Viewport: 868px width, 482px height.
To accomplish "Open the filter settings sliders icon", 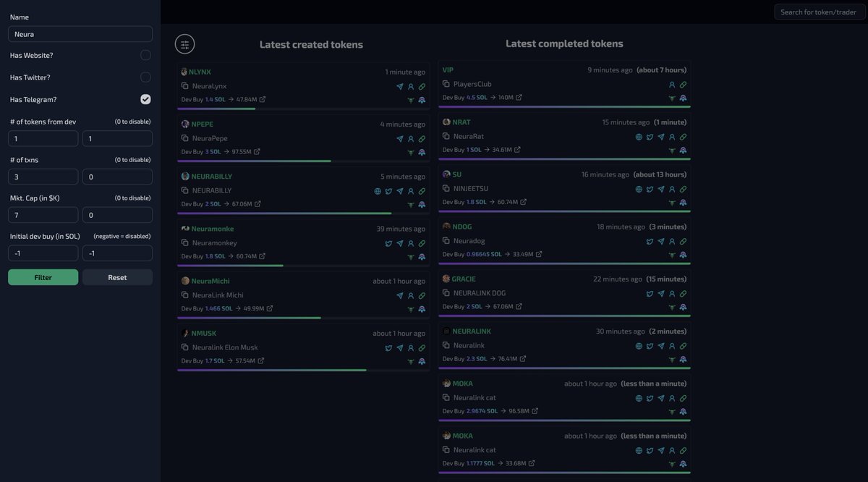I will point(185,44).
